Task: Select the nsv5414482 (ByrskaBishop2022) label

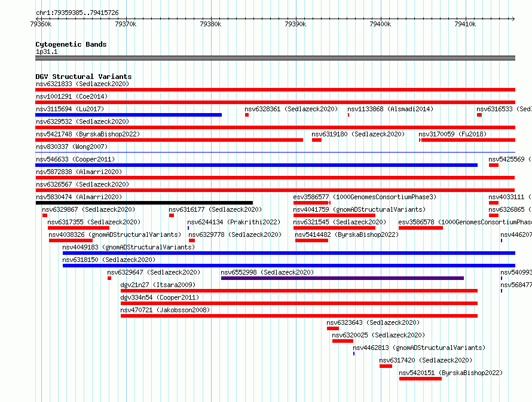Action: [x=347, y=234]
